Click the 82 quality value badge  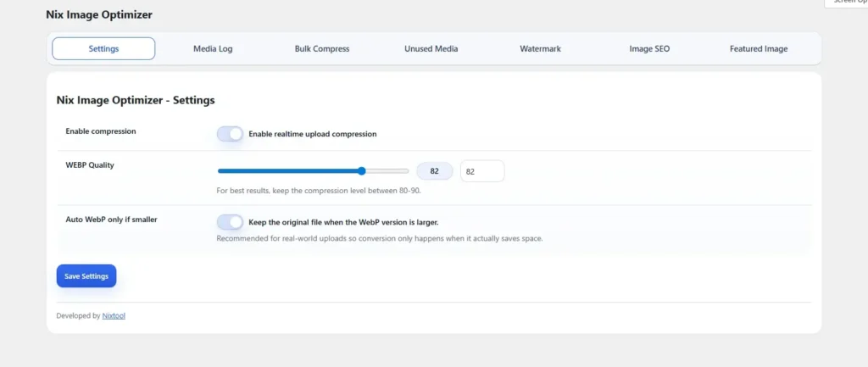pos(435,171)
